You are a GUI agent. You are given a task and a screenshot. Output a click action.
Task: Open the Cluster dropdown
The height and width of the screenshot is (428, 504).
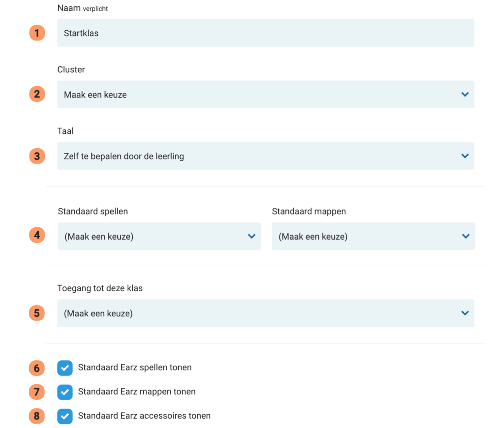tap(266, 94)
